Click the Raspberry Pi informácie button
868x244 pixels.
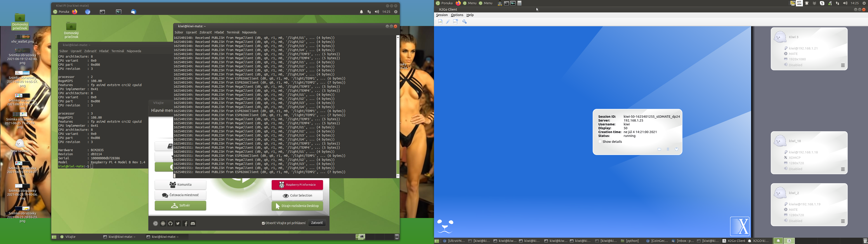[297, 185]
